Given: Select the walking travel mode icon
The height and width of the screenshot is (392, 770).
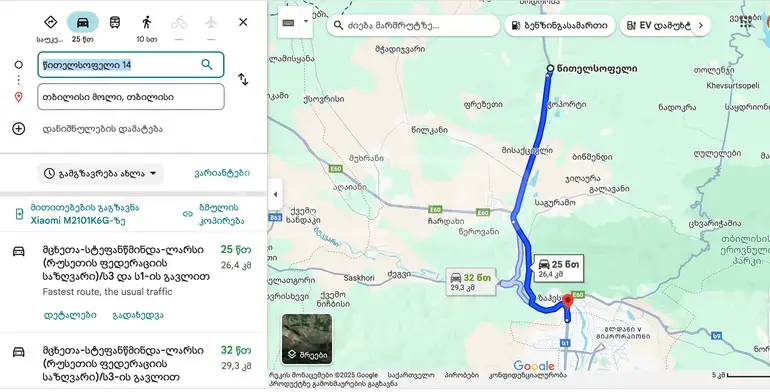Looking at the screenshot, I should (x=146, y=23).
